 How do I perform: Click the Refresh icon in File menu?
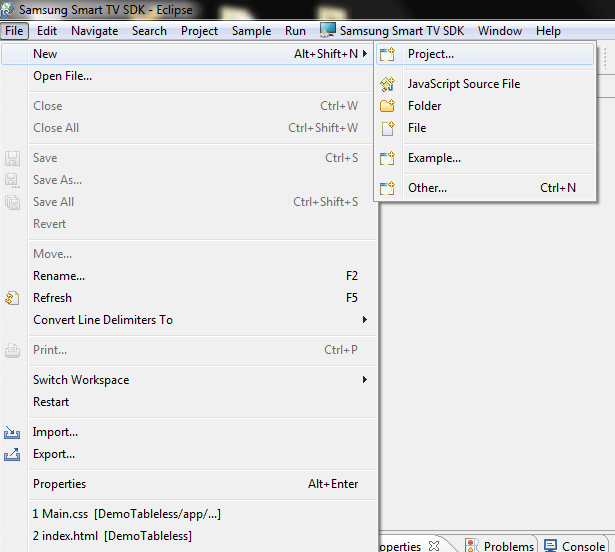tap(12, 298)
